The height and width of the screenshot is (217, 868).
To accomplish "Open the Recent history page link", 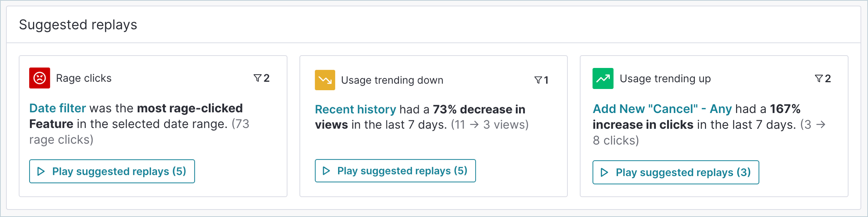I will point(355,109).
